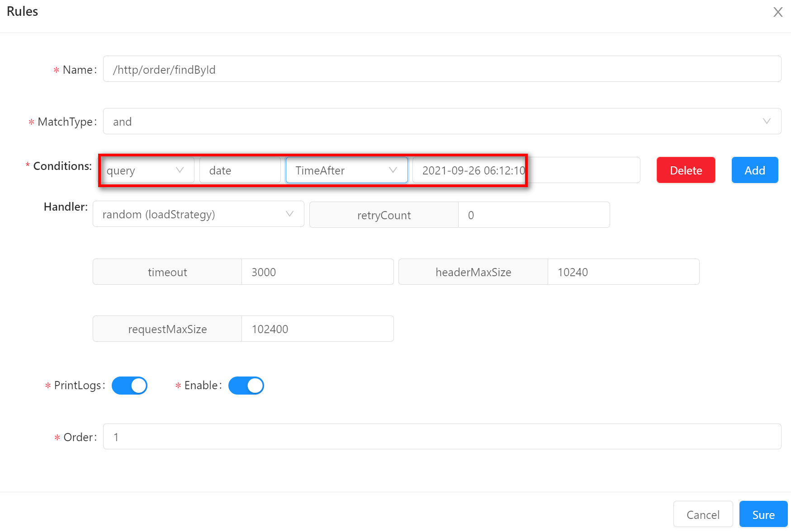This screenshot has height=532, width=791.
Task: Disable the Enable switch
Action: [246, 386]
